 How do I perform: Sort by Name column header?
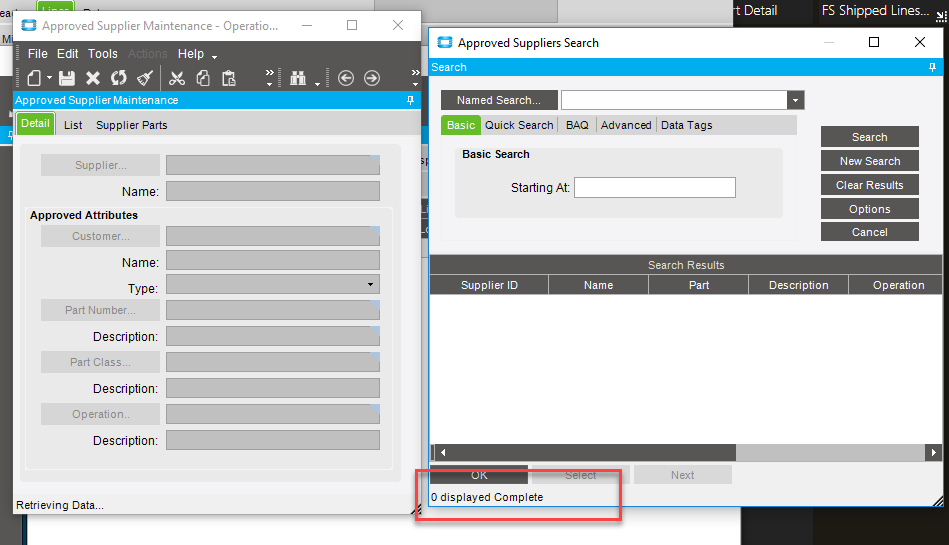click(x=599, y=285)
